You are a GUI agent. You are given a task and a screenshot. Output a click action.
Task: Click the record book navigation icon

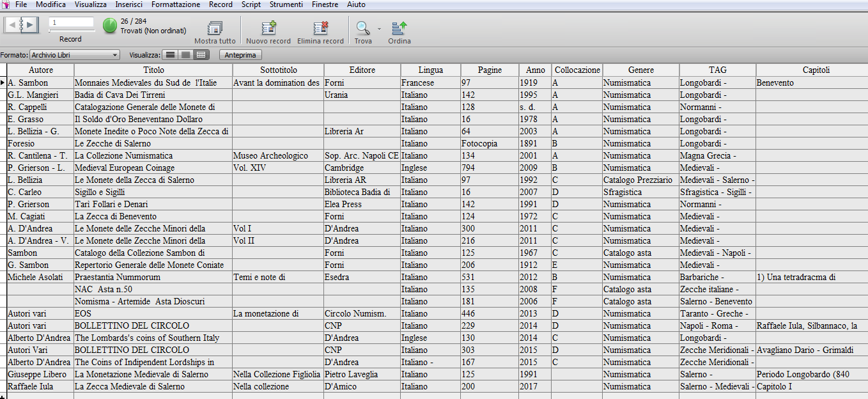(x=22, y=26)
